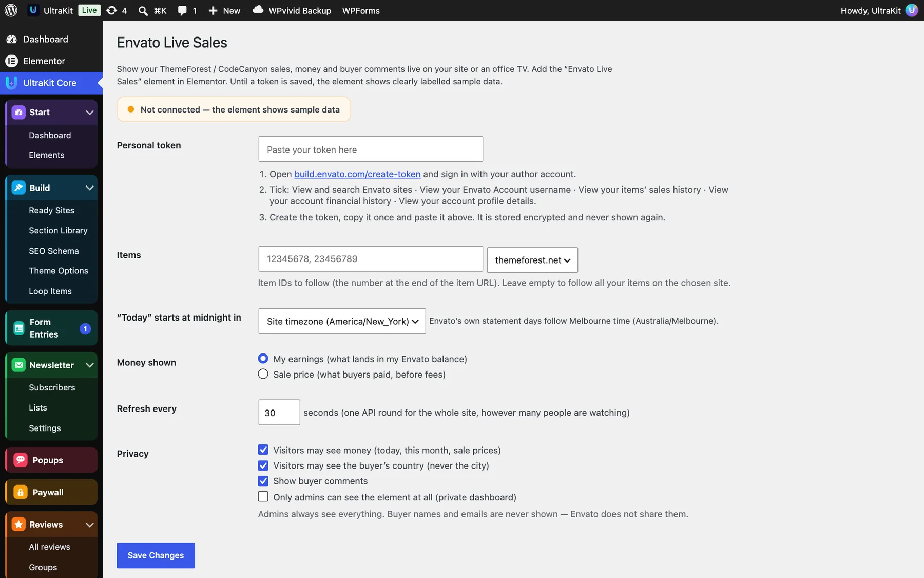The height and width of the screenshot is (578, 924).
Task: Click the Personal token input field
Action: (371, 150)
